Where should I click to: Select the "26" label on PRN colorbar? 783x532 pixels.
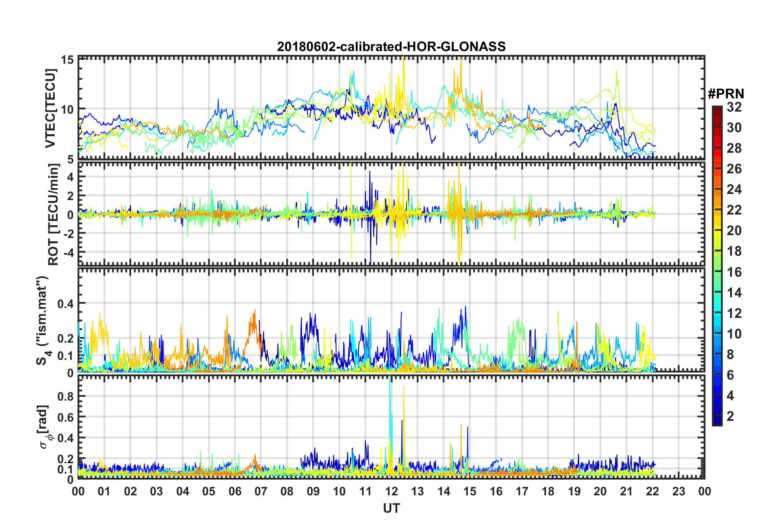(x=734, y=169)
